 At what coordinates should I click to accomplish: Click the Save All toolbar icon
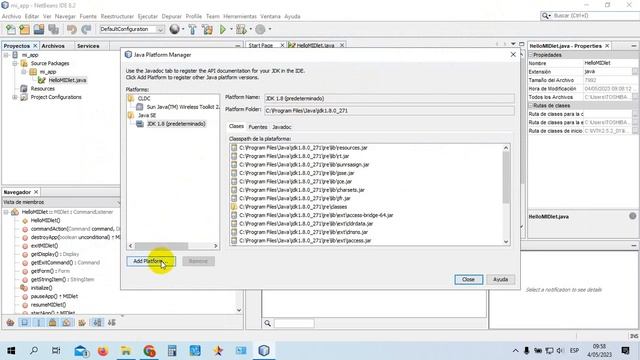pyautogui.click(x=53, y=29)
